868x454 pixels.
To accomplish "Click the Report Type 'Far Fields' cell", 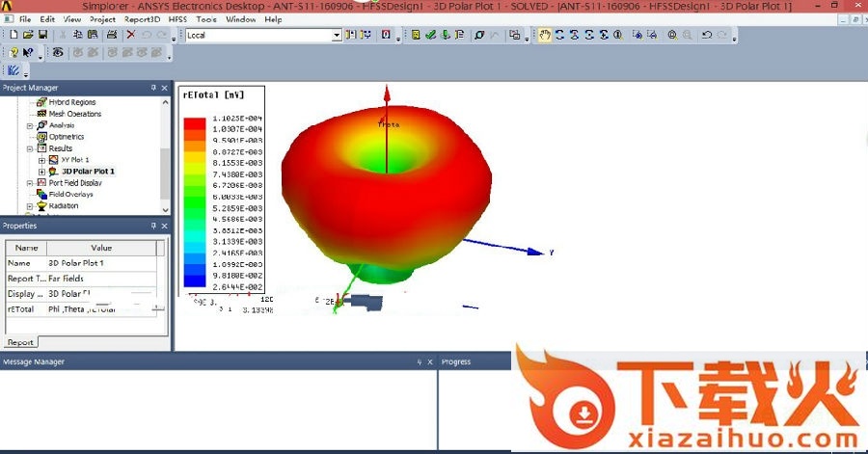I will [x=101, y=279].
